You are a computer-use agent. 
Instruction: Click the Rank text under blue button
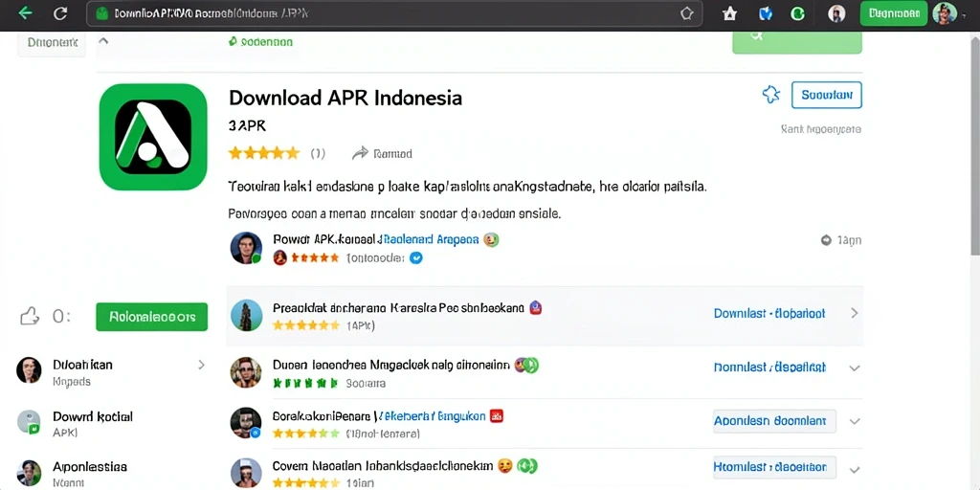[x=821, y=129]
